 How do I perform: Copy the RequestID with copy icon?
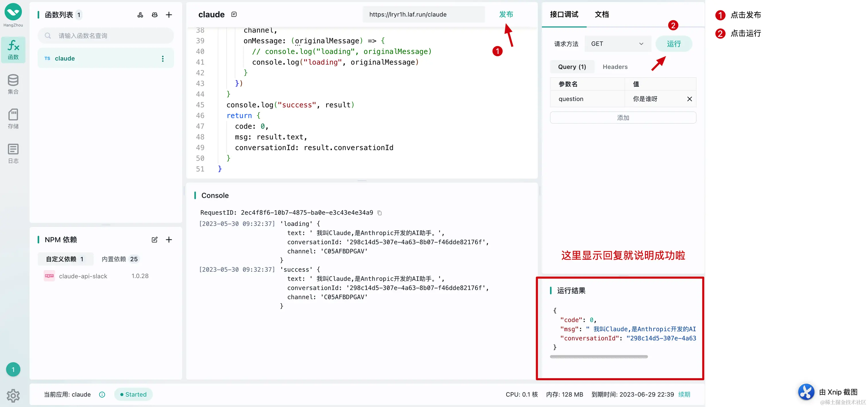point(379,213)
